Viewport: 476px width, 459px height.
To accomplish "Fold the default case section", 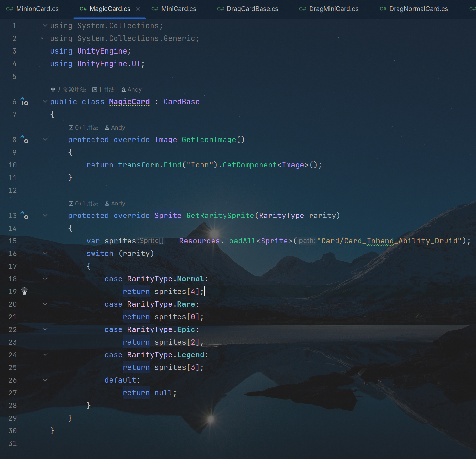I will pos(45,380).
